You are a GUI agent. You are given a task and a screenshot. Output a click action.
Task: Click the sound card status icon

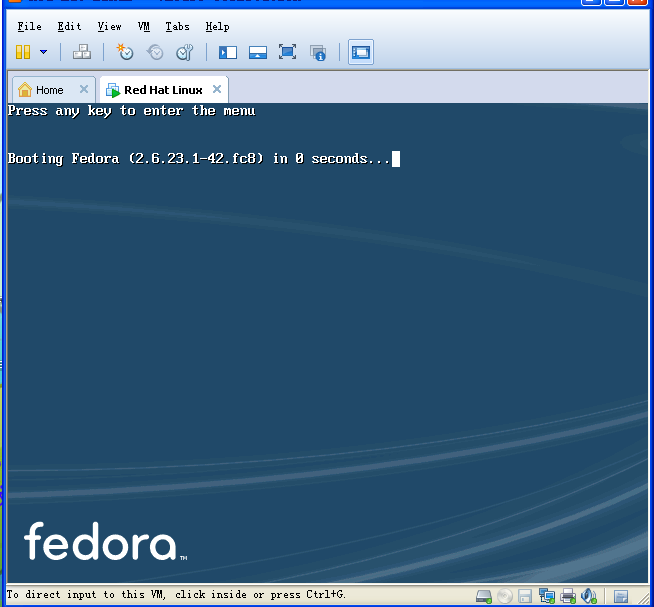point(589,596)
